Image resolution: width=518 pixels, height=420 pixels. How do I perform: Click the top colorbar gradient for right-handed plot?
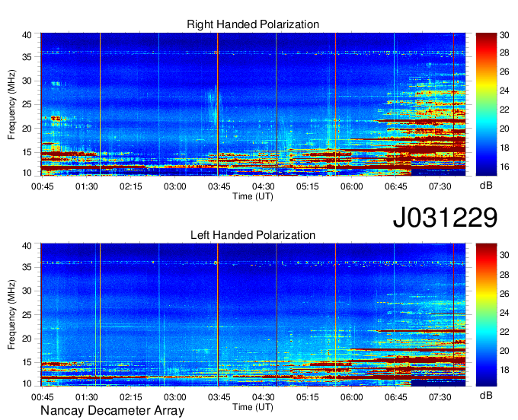(x=486, y=104)
